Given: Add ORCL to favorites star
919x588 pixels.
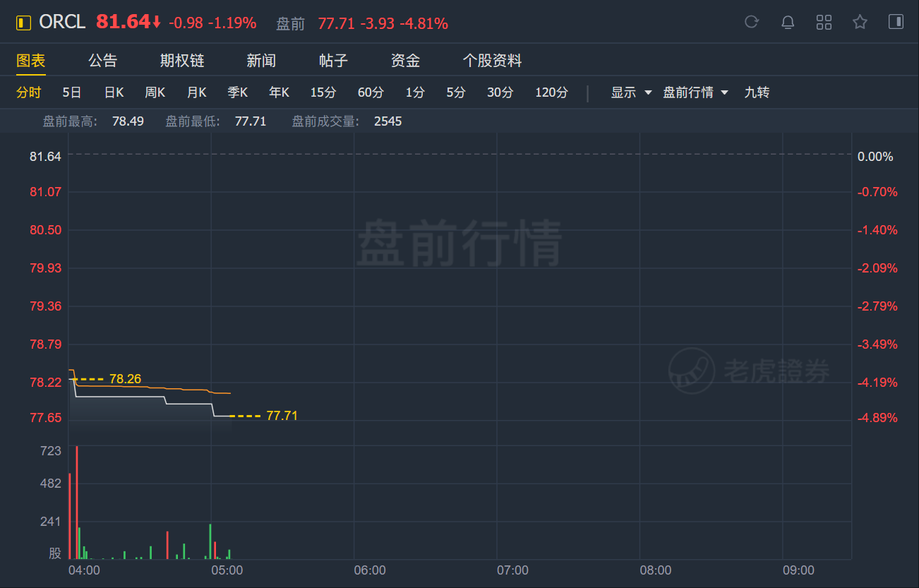Looking at the screenshot, I should pos(860,22).
